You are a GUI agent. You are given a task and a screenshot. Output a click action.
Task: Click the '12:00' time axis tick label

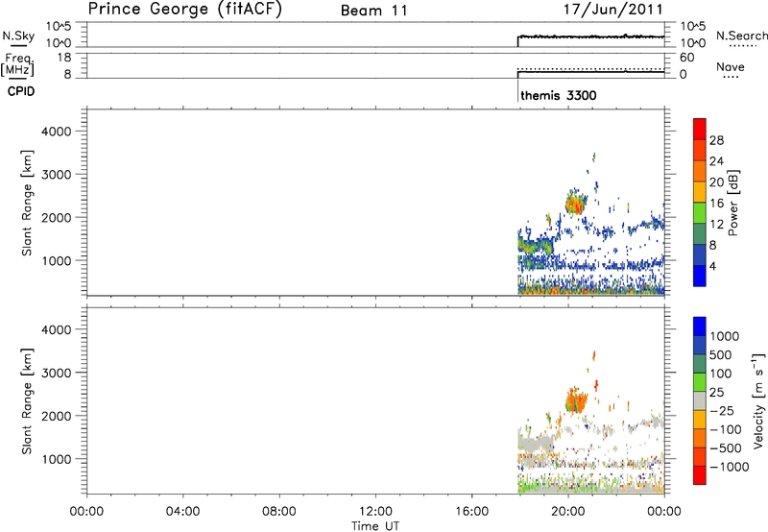375,512
